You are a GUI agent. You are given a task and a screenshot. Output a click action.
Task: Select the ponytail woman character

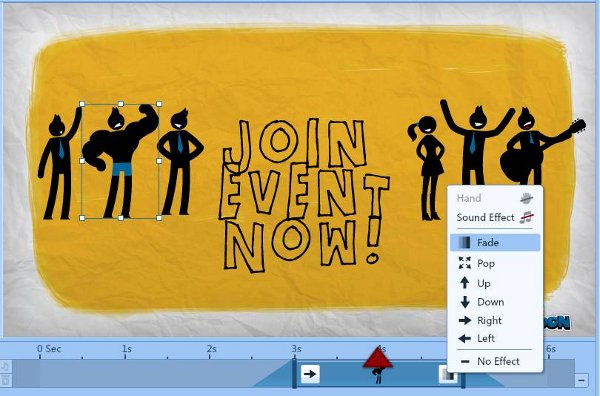pos(427,168)
